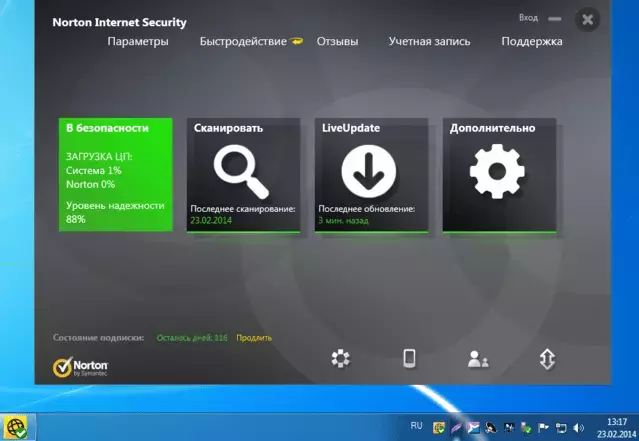Click the Система 1% CPU load text
The image size is (639, 441).
point(94,170)
